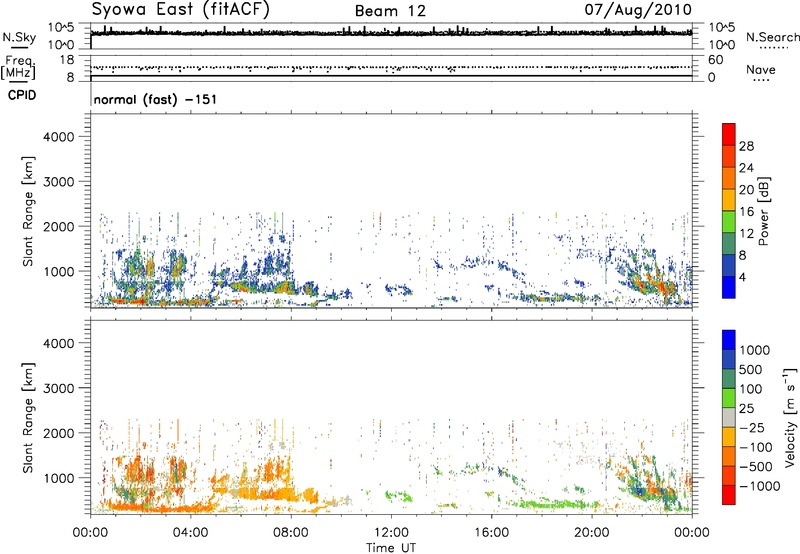800x554 pixels.
Task: Click the "04:00" time axis label
Action: pyautogui.click(x=190, y=533)
